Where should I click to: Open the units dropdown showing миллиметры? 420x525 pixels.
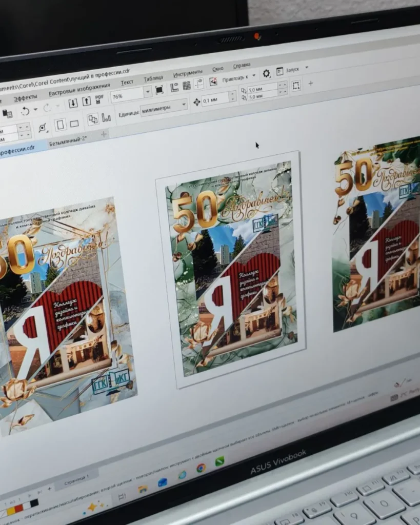point(183,106)
